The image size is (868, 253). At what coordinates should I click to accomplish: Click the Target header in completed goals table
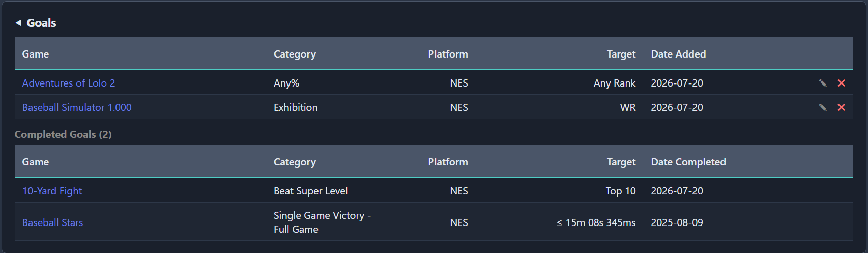click(621, 162)
